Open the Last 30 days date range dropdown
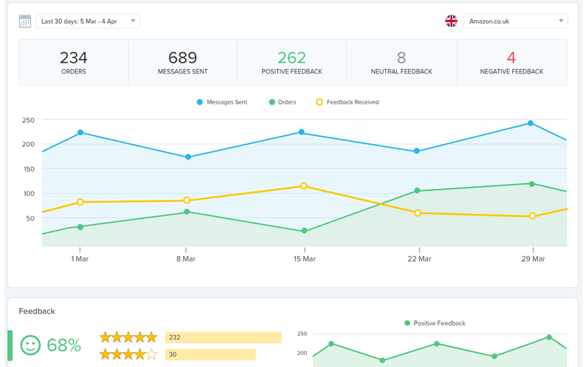 pos(88,21)
